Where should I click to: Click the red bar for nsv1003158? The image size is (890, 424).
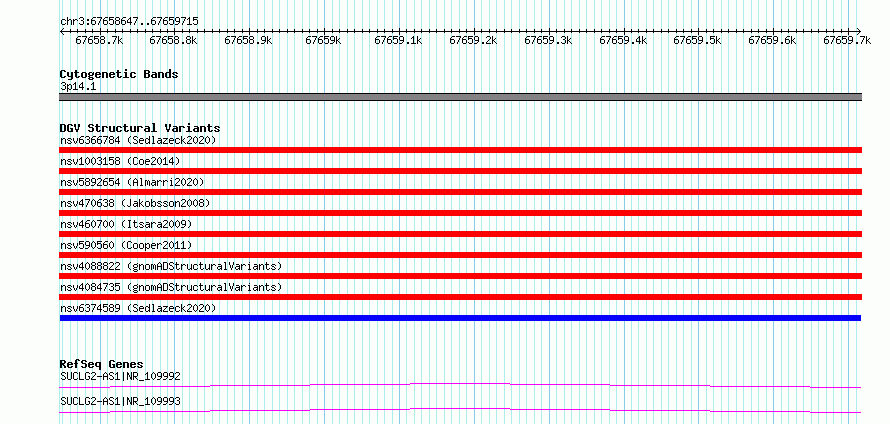[461, 171]
